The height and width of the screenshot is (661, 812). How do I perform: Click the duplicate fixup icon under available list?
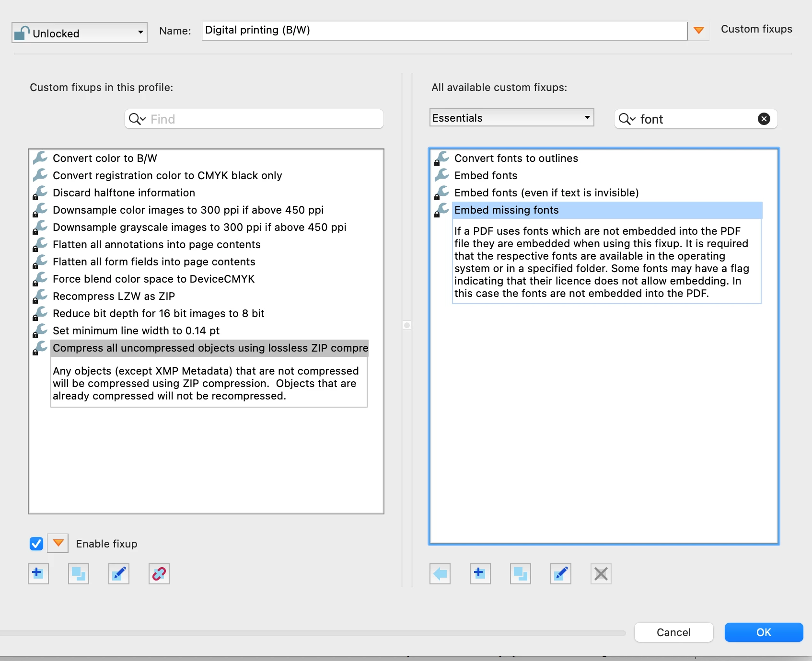tap(521, 573)
